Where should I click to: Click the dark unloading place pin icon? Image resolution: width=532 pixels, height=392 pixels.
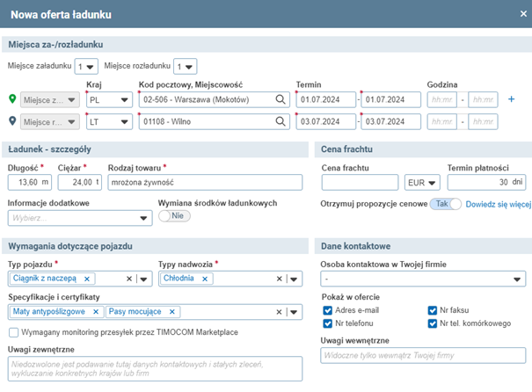[12, 121]
